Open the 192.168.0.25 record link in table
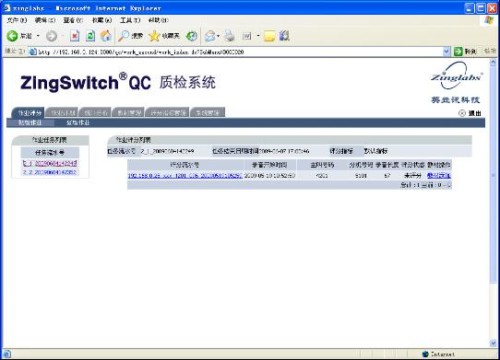 pos(185,175)
